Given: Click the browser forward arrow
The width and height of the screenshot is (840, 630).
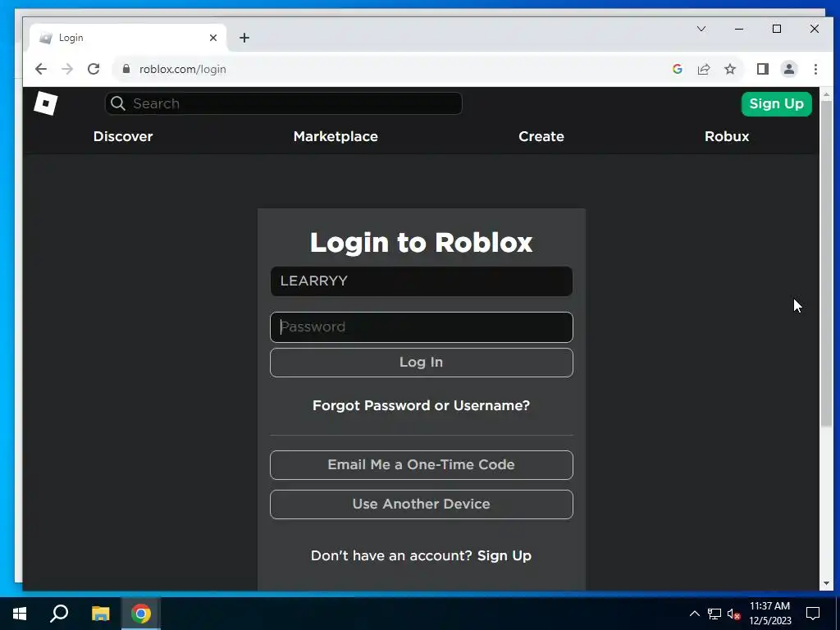Looking at the screenshot, I should point(67,69).
